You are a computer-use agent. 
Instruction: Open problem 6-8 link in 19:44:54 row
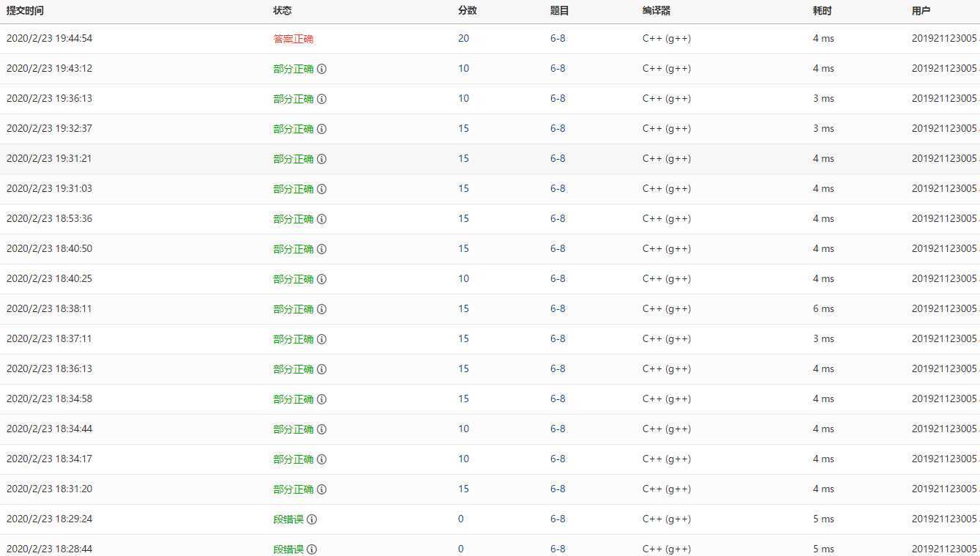[558, 38]
